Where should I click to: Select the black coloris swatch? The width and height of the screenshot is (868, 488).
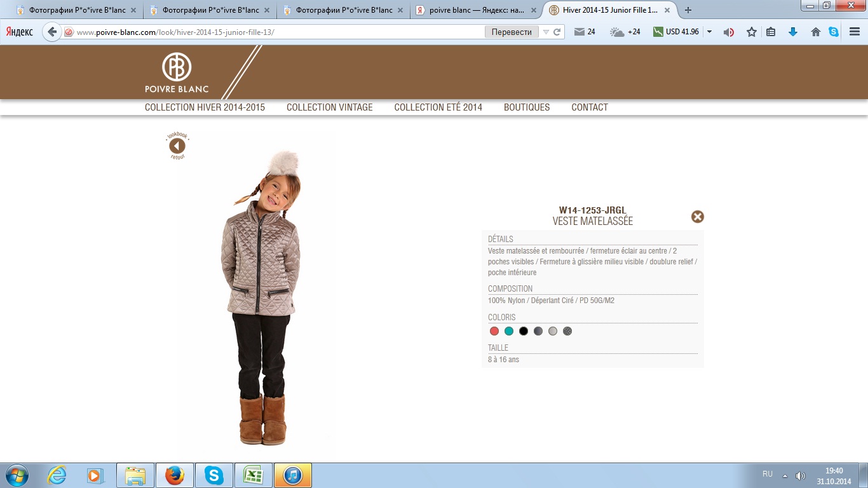click(524, 331)
